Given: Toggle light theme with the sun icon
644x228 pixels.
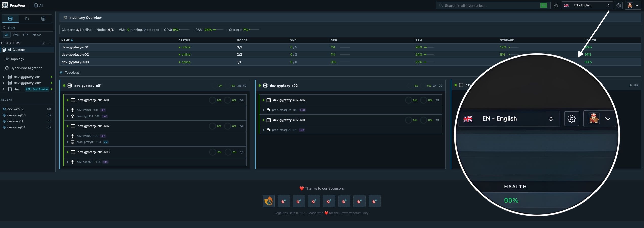Looking at the screenshot, I should tap(556, 5).
